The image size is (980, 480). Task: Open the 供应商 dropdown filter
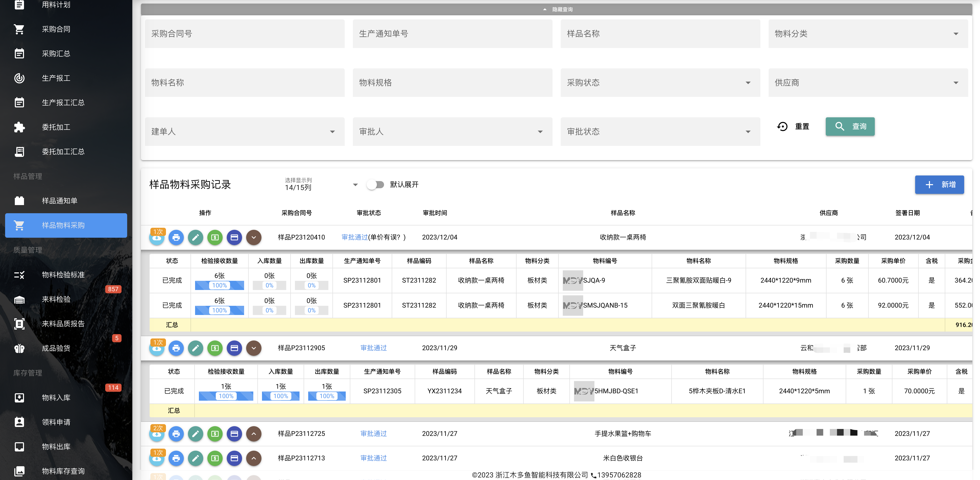click(x=868, y=82)
